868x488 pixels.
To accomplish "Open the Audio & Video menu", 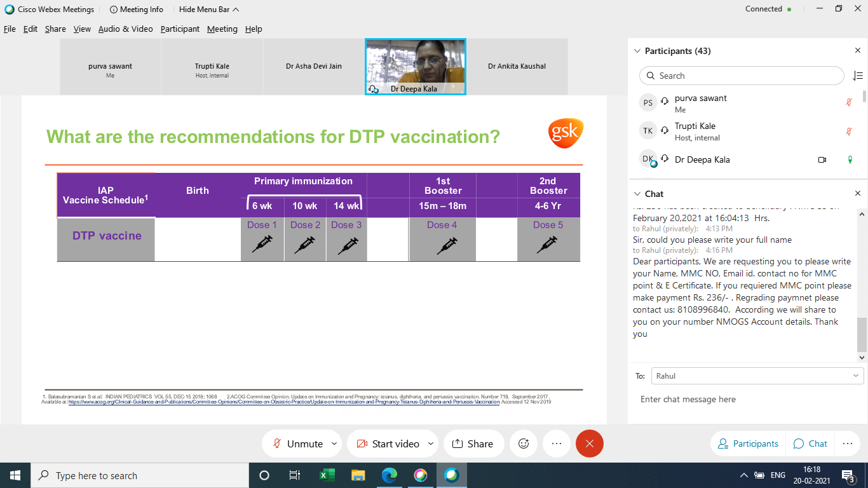I will (x=125, y=29).
